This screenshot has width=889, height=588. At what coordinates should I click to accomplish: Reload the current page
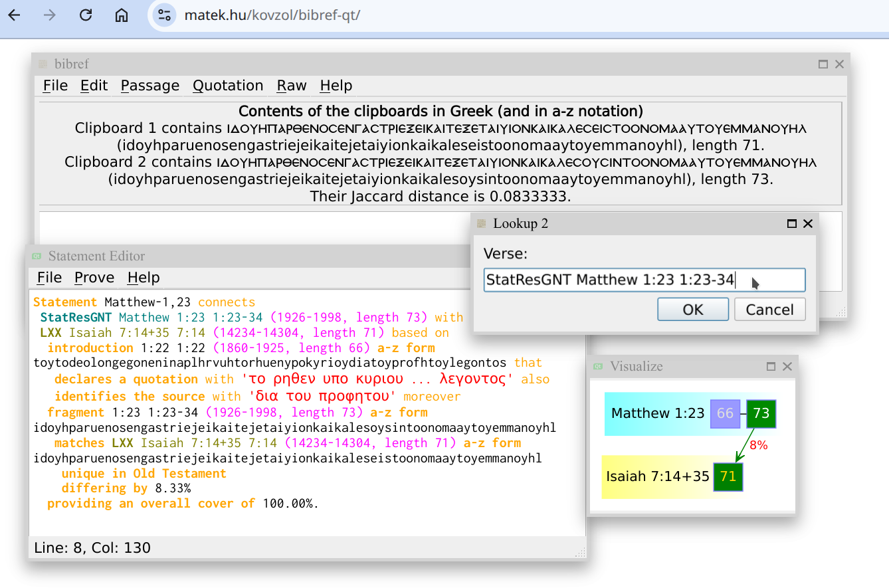86,15
